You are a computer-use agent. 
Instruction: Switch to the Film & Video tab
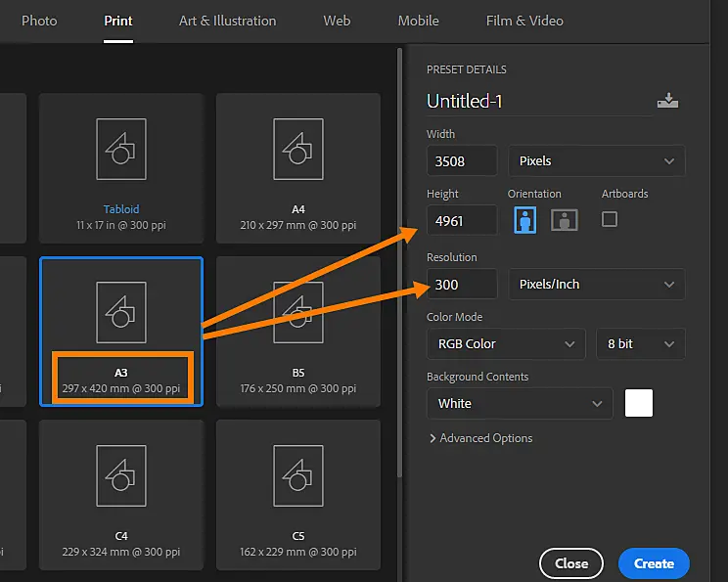(524, 21)
